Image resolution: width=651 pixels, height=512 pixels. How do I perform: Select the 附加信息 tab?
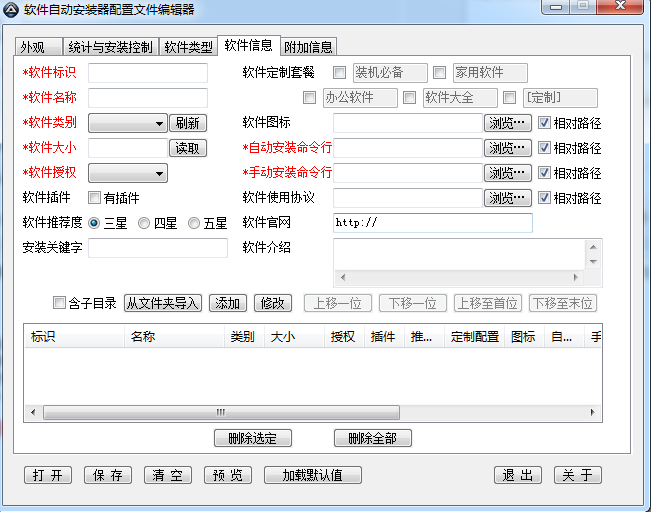(x=309, y=47)
